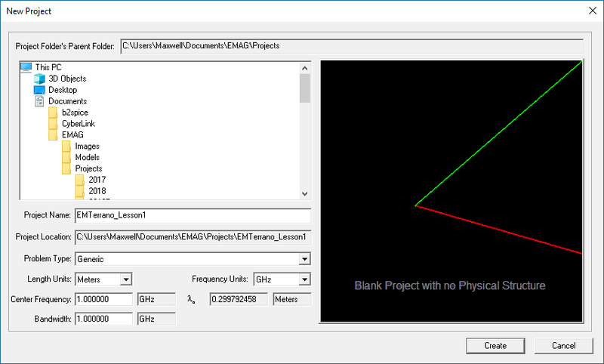Choose the b2spice folder name
The height and width of the screenshot is (364, 604).
click(75, 113)
